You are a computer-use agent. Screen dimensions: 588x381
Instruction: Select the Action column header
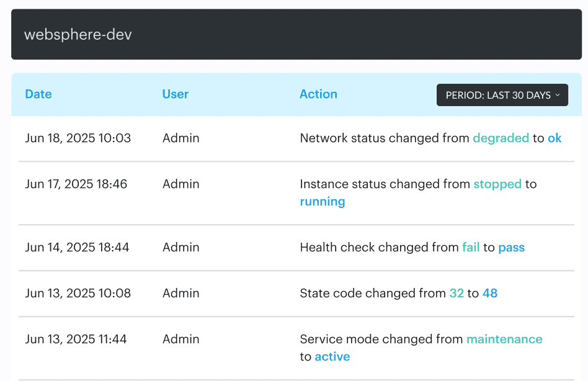coord(318,94)
